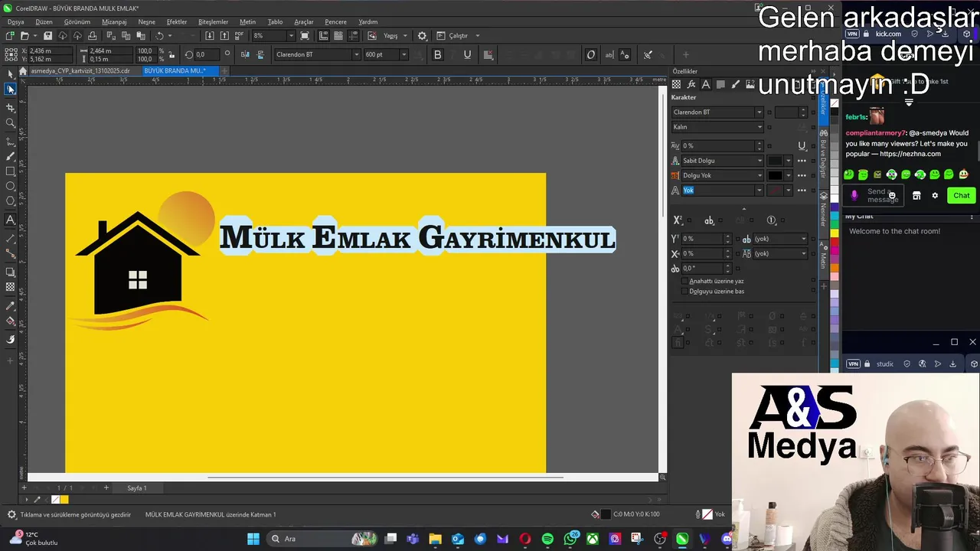Select the Interactive Fill bucket tool
Image resolution: width=980 pixels, height=551 pixels.
10,321
